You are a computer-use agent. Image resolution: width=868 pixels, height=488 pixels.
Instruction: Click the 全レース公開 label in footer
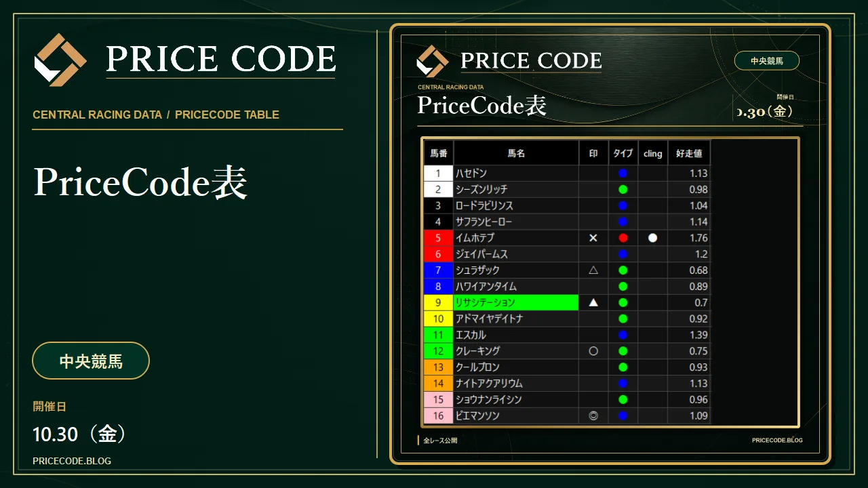click(x=440, y=441)
